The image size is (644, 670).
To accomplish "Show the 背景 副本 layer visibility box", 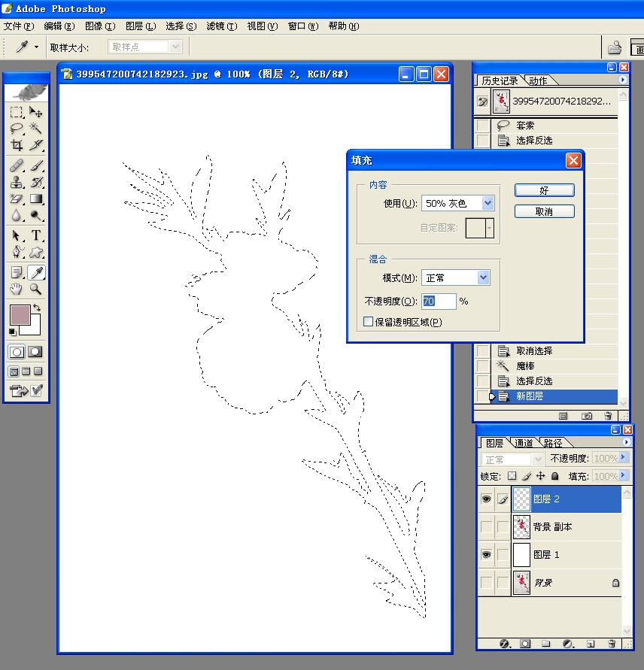I will pyautogui.click(x=486, y=526).
